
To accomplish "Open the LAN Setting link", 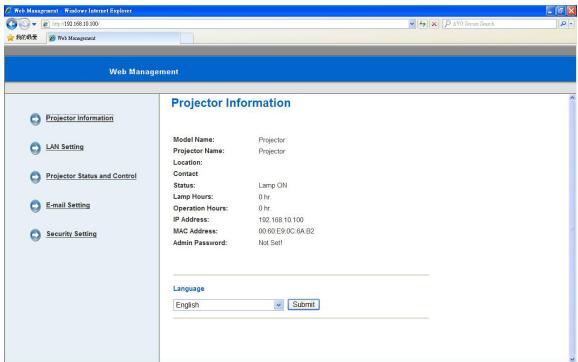I will (x=65, y=147).
